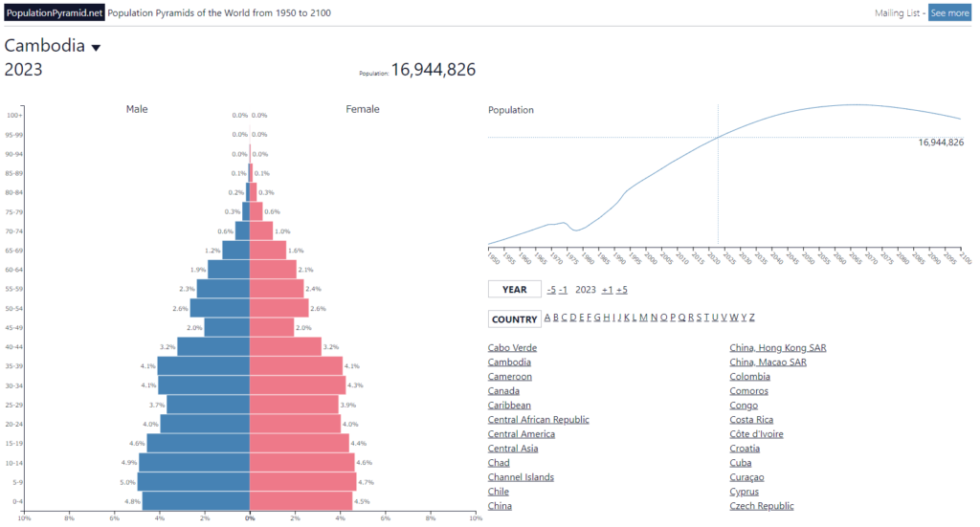Click the 2023 marker line on population chart

[718, 191]
